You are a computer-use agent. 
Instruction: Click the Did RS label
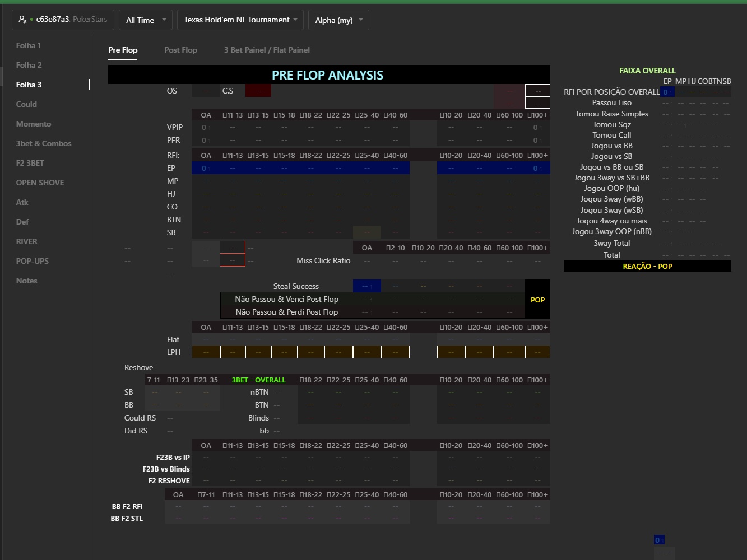(x=136, y=431)
